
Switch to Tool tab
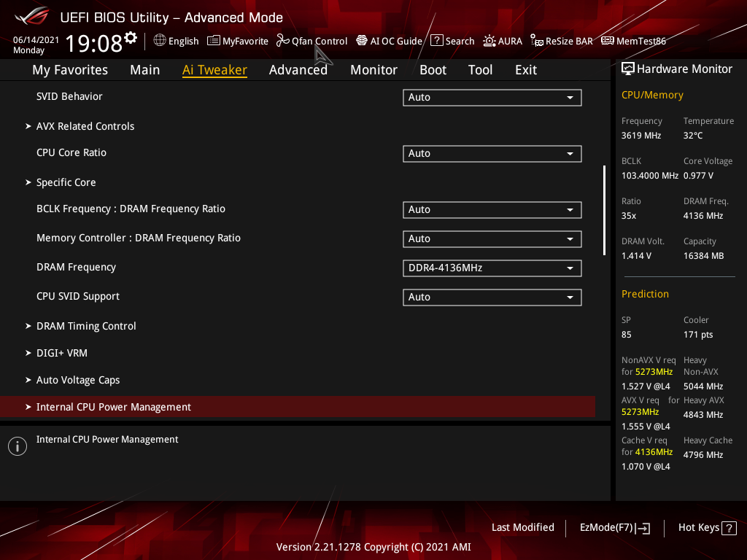[x=480, y=70]
